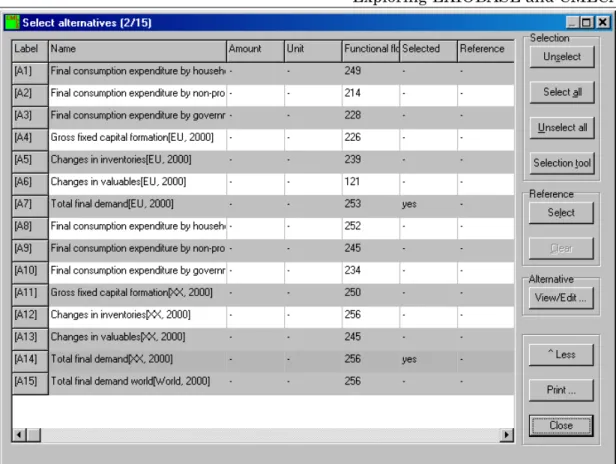Click the Name column header
This screenshot has width=616, height=464.
point(138,51)
